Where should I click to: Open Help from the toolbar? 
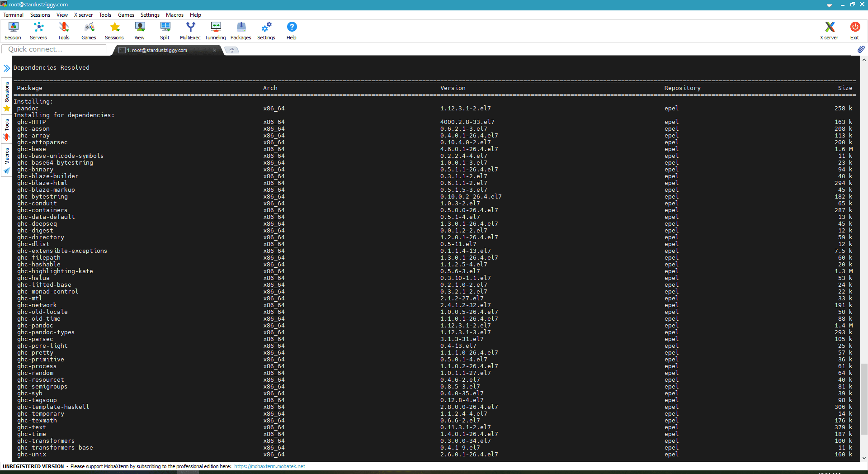[292, 31]
